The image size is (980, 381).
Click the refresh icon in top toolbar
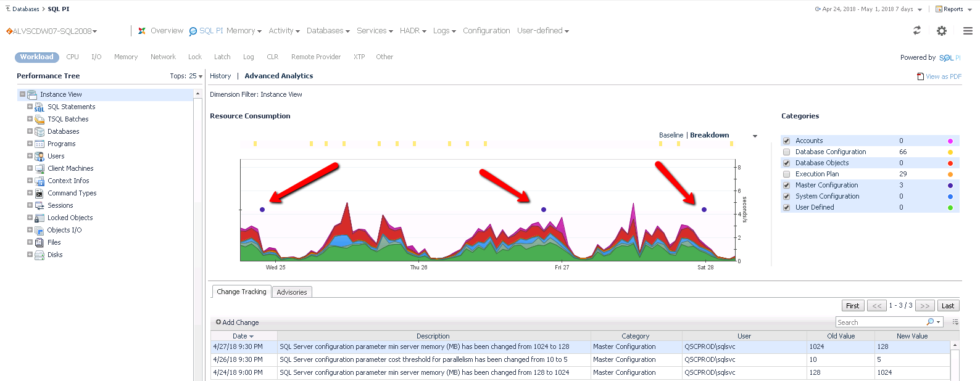pyautogui.click(x=917, y=30)
